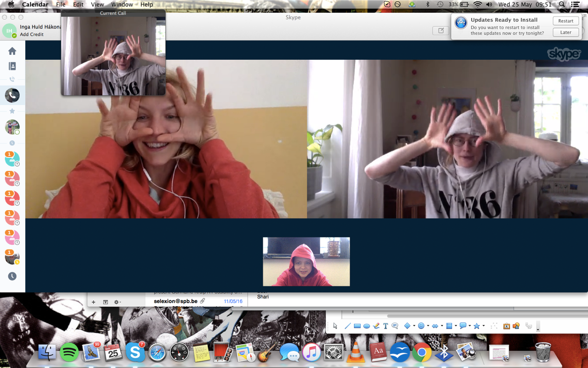The height and width of the screenshot is (368, 588).
Task: Open Spotify from the Dock
Action: point(69,353)
